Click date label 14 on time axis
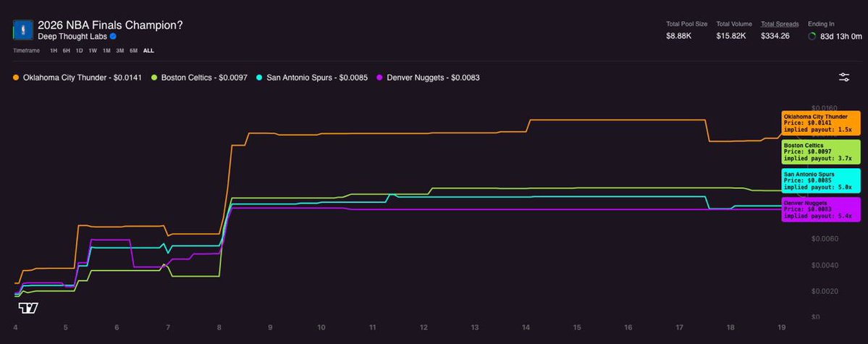Screen dimensions: 868x344 tap(526, 328)
